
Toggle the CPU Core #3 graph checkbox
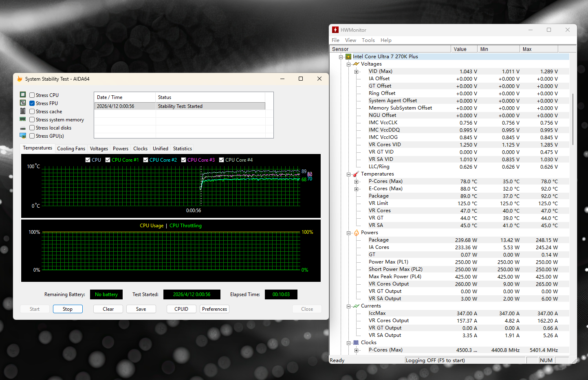tap(184, 160)
